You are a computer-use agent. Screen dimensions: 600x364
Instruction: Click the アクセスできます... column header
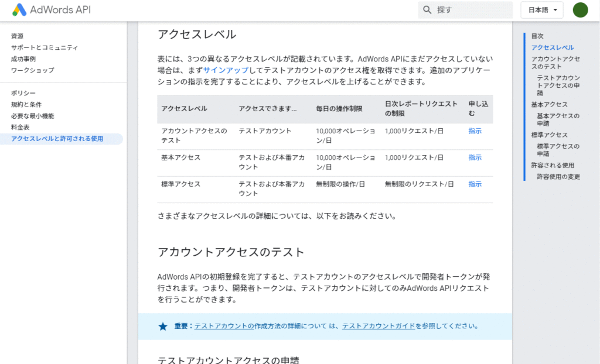[x=267, y=109]
